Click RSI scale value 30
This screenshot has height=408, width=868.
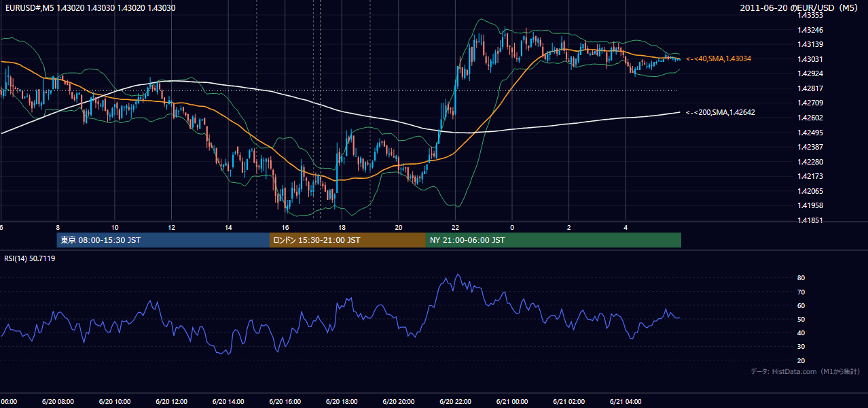point(801,346)
